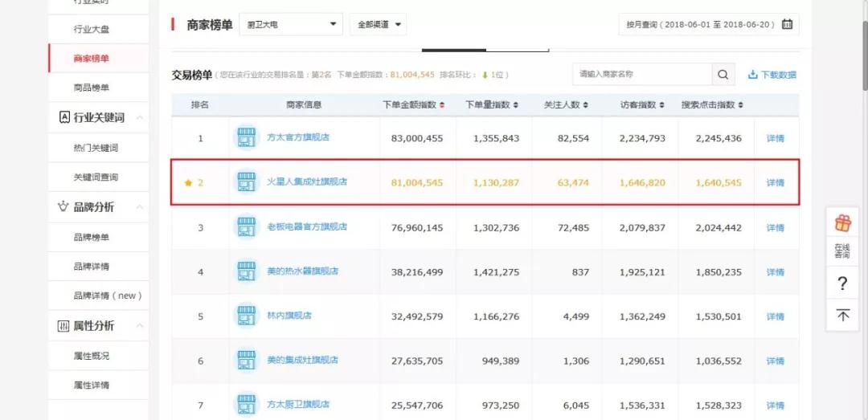
Task: Open 属性概况 sidebar item
Action: 92,356
